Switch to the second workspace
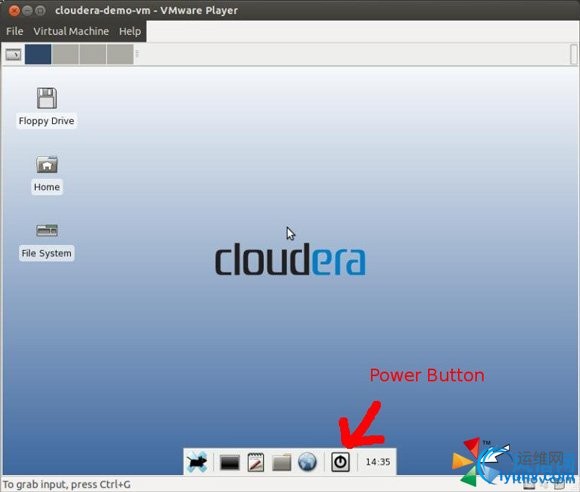 (x=65, y=54)
